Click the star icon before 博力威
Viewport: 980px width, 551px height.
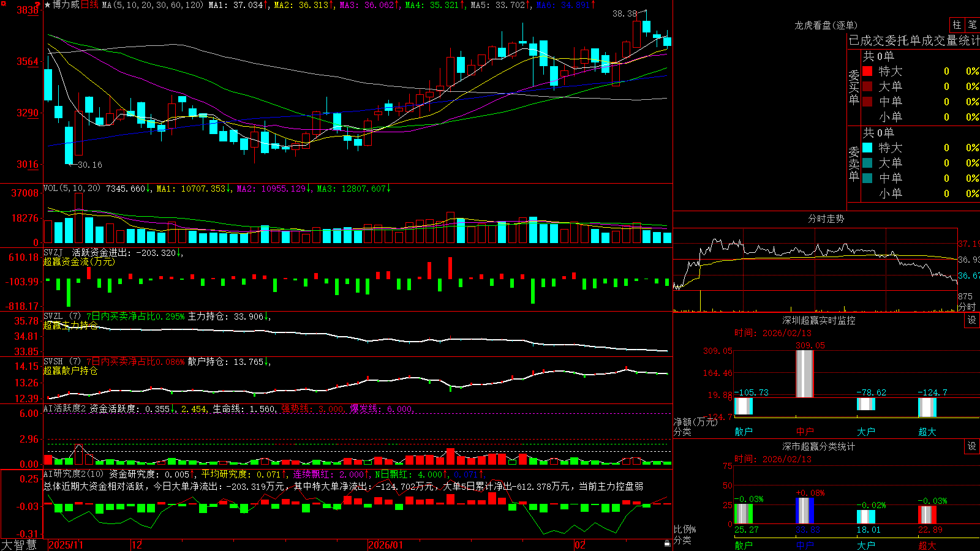(47, 5)
